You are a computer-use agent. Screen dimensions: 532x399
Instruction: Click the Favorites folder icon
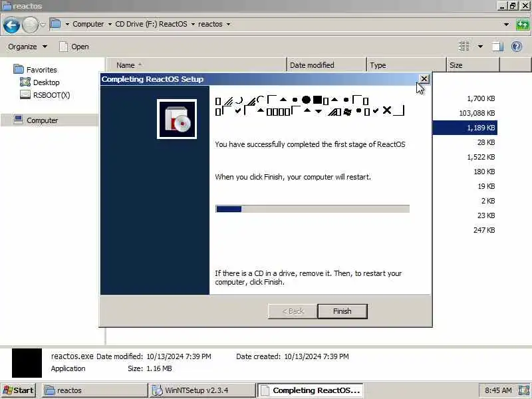click(19, 69)
